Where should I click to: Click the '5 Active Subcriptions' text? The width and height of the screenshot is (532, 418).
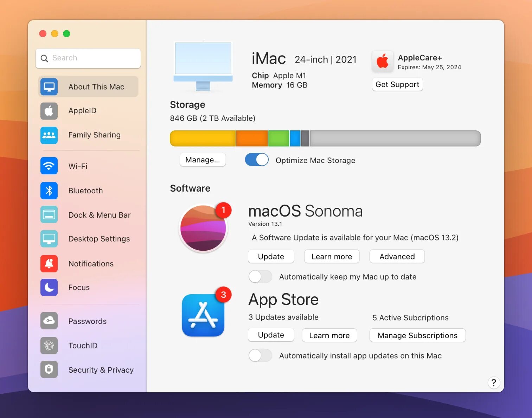(x=410, y=318)
